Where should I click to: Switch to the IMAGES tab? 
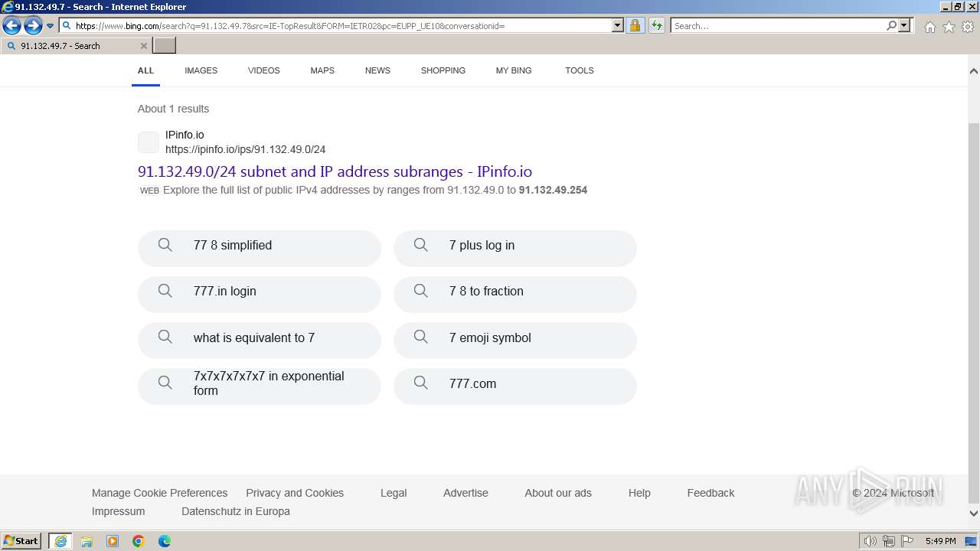coord(201,70)
